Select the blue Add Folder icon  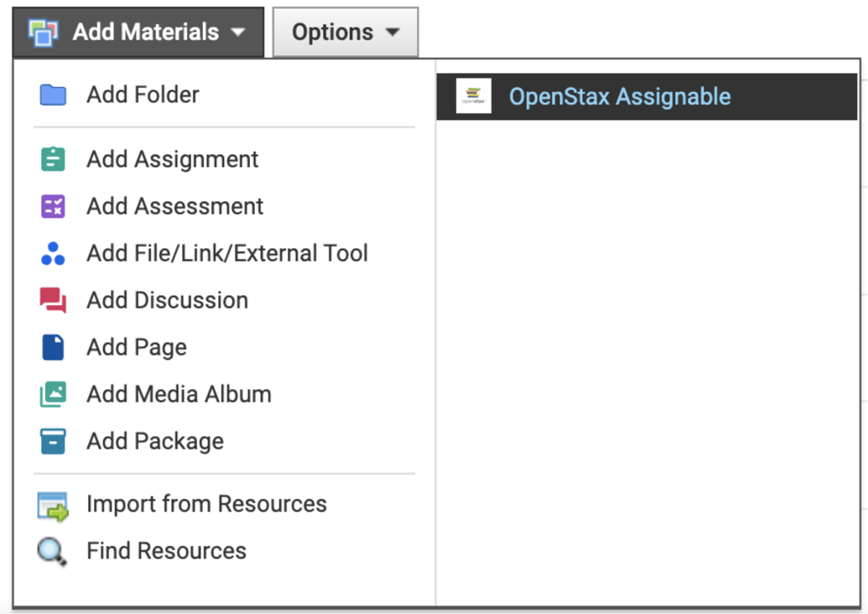[x=52, y=95]
